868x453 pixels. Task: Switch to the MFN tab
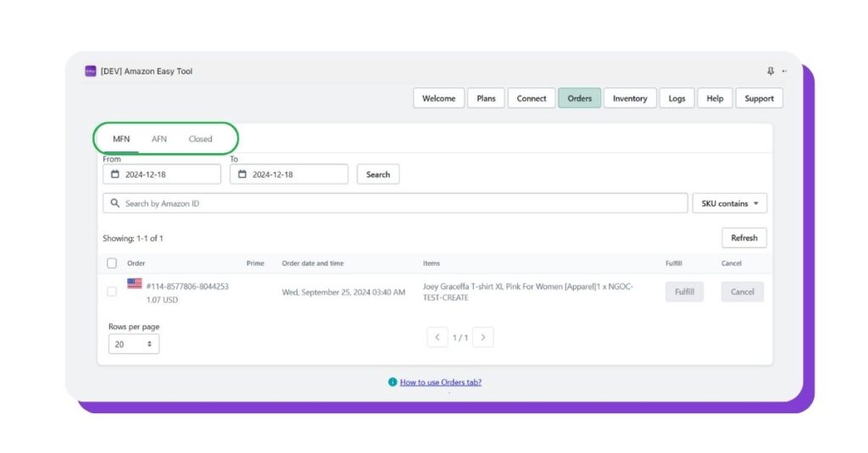(x=121, y=139)
